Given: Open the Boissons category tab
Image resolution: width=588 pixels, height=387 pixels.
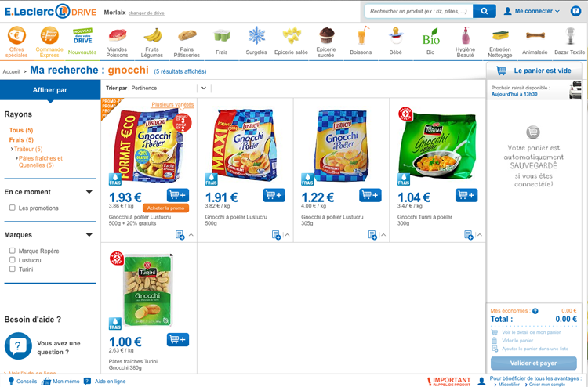Looking at the screenshot, I should click(361, 41).
